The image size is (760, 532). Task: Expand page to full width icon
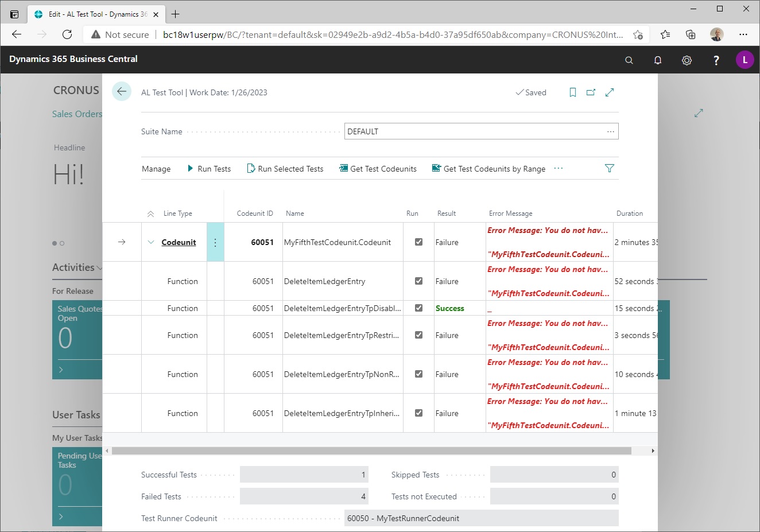tap(610, 92)
